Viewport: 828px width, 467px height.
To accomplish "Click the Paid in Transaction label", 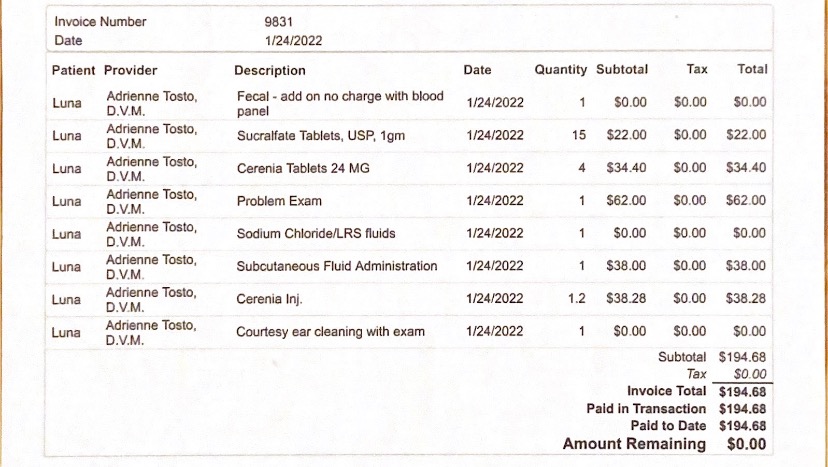I will [x=646, y=408].
